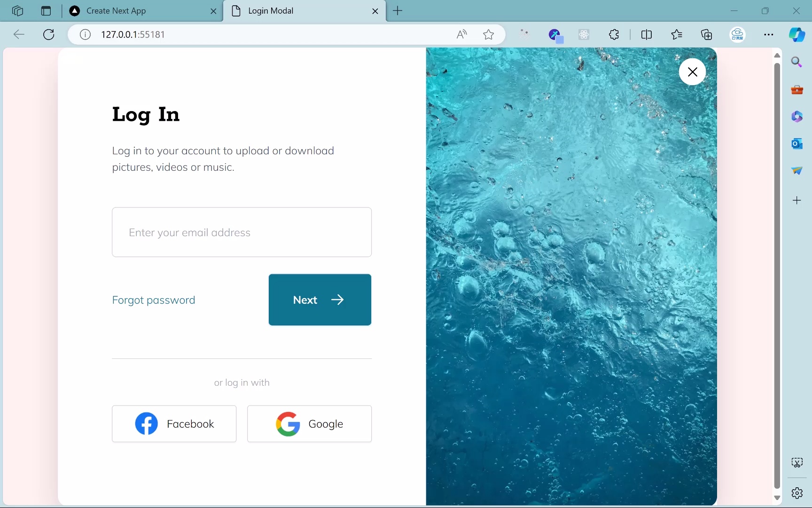812x508 pixels.
Task: Open the Extensions puzzle icon
Action: [614, 34]
